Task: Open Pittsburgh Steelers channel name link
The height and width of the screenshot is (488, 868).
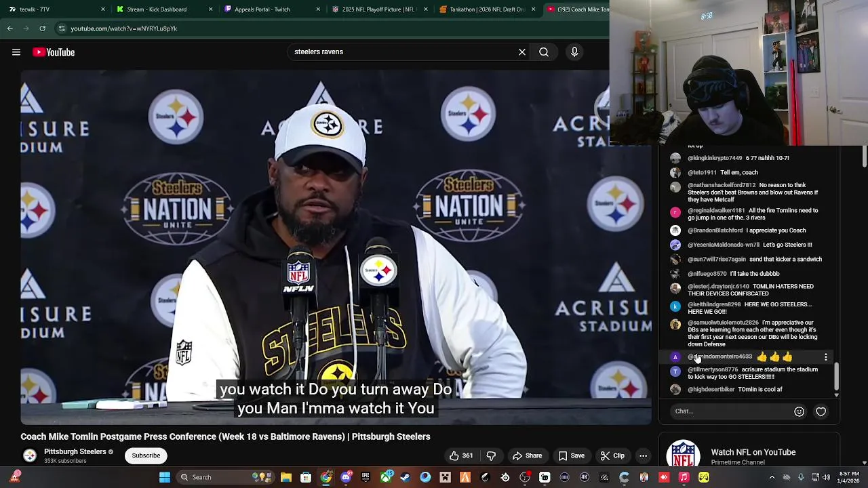Action: (x=75, y=451)
